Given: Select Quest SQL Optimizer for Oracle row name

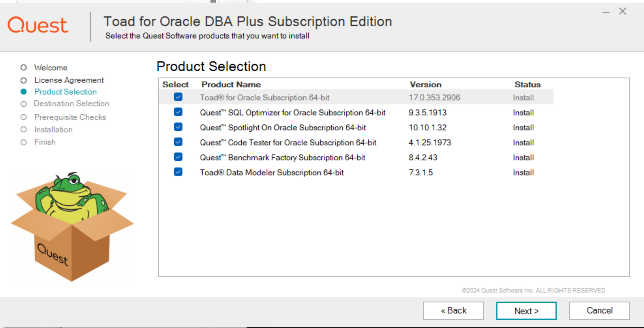Looking at the screenshot, I should point(293,113).
